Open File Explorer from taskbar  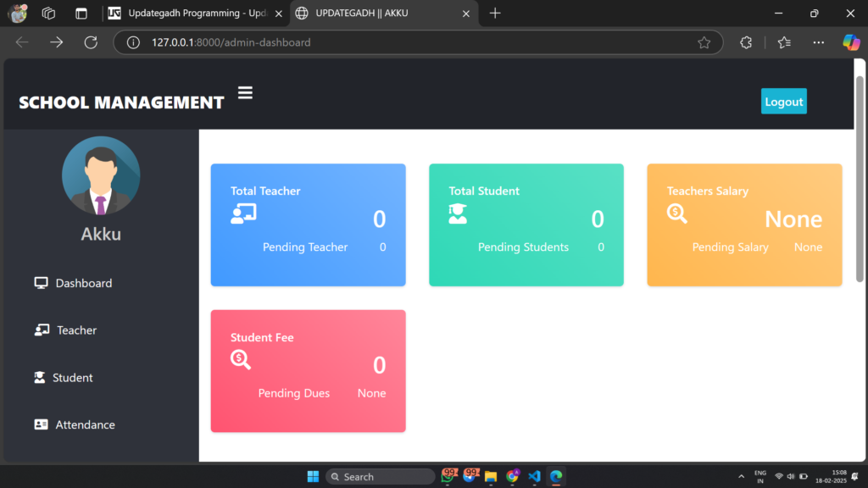tap(491, 476)
